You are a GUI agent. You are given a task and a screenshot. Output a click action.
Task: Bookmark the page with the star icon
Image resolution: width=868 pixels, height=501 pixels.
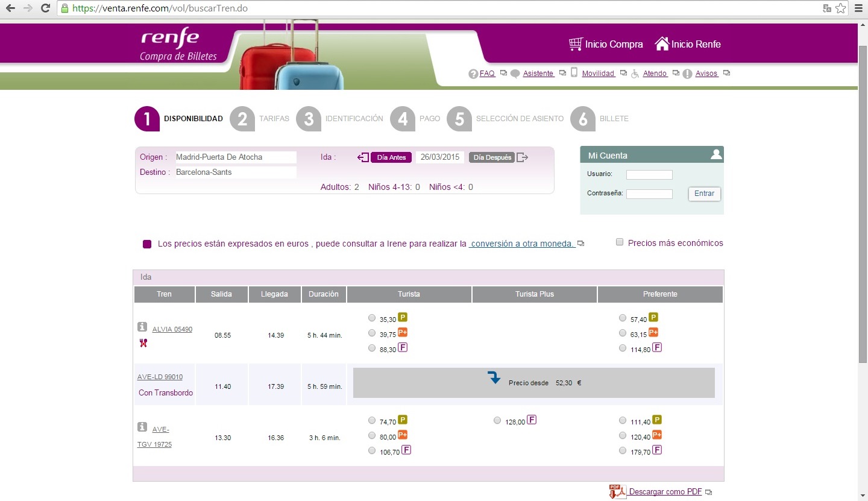841,8
